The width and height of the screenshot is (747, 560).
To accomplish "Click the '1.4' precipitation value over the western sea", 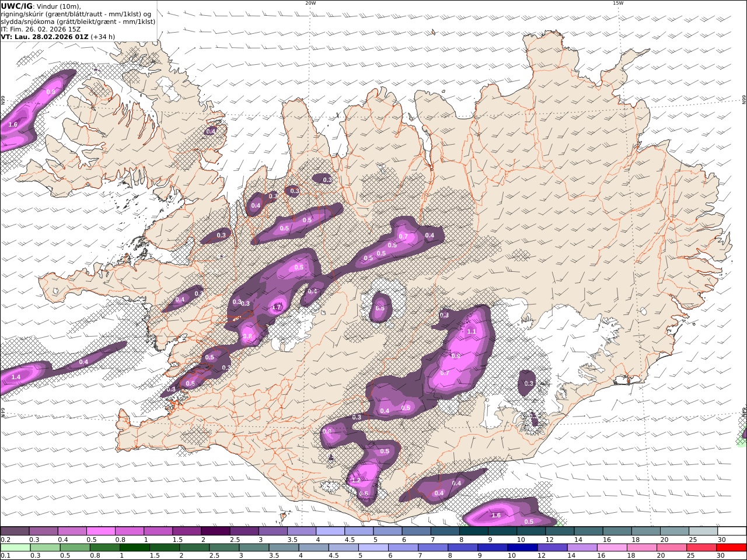I will pos(16,377).
